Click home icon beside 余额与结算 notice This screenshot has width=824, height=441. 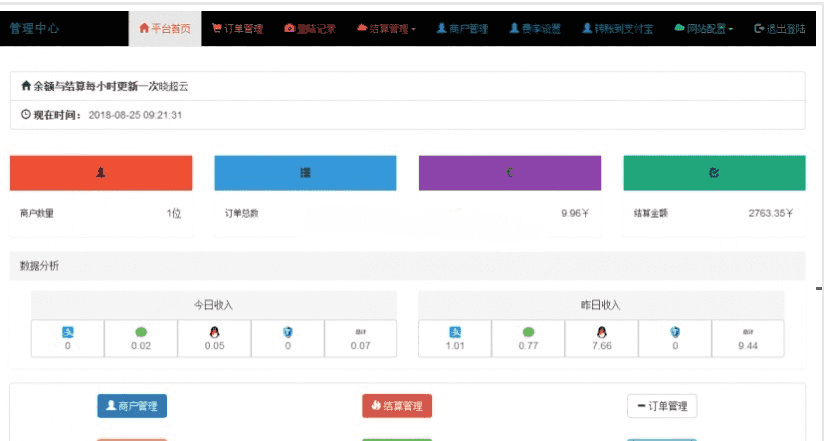[26, 86]
